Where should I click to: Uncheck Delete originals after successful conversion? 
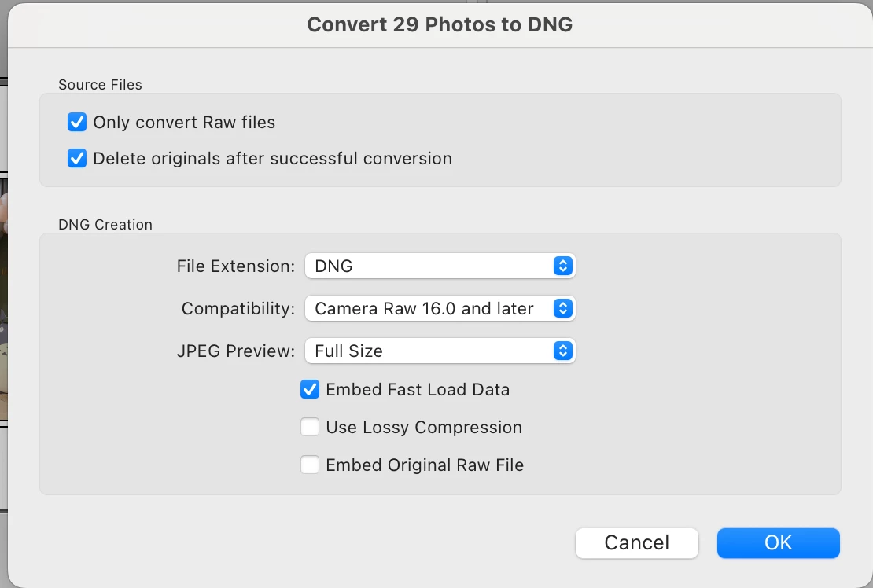tap(77, 159)
